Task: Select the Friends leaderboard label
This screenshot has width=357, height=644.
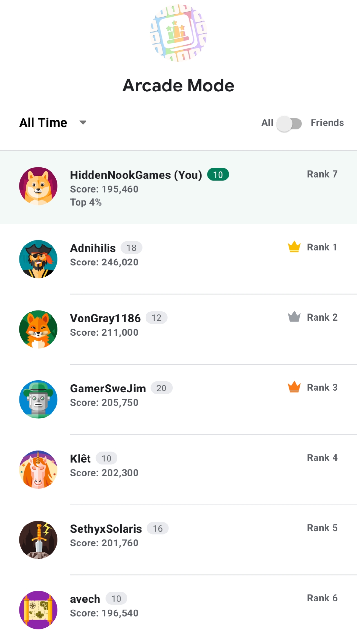Action: pos(327,123)
